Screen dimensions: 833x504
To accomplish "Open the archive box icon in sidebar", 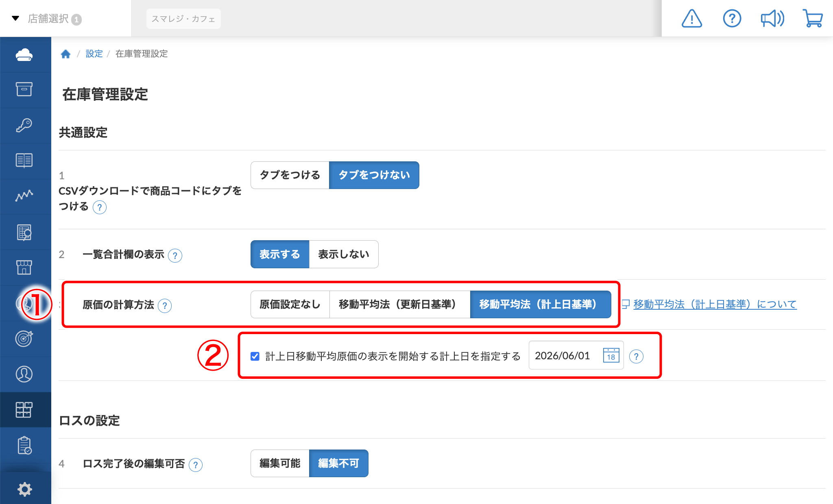I will [x=24, y=89].
